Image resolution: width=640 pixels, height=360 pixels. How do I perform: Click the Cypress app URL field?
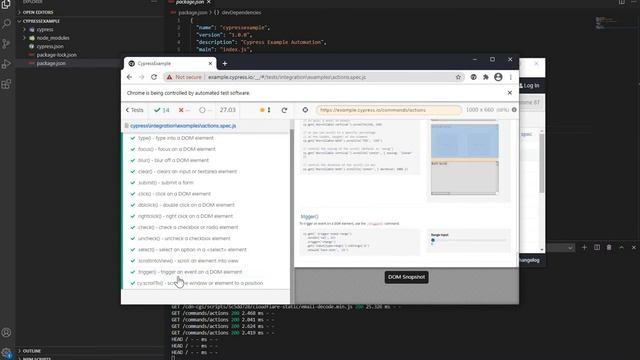tap(389, 110)
